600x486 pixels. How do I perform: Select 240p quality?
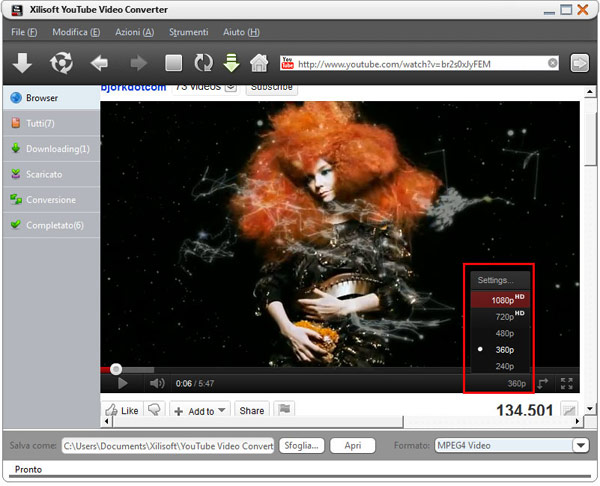click(501, 366)
